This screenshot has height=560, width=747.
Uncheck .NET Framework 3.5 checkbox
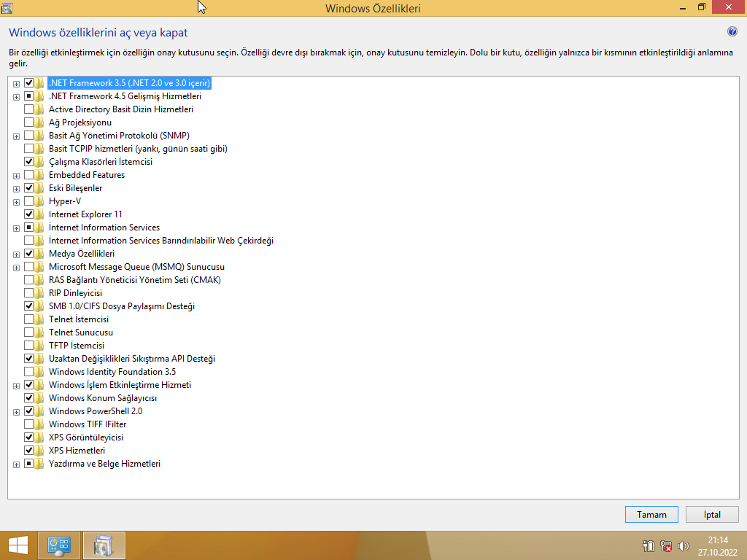pyautogui.click(x=28, y=83)
